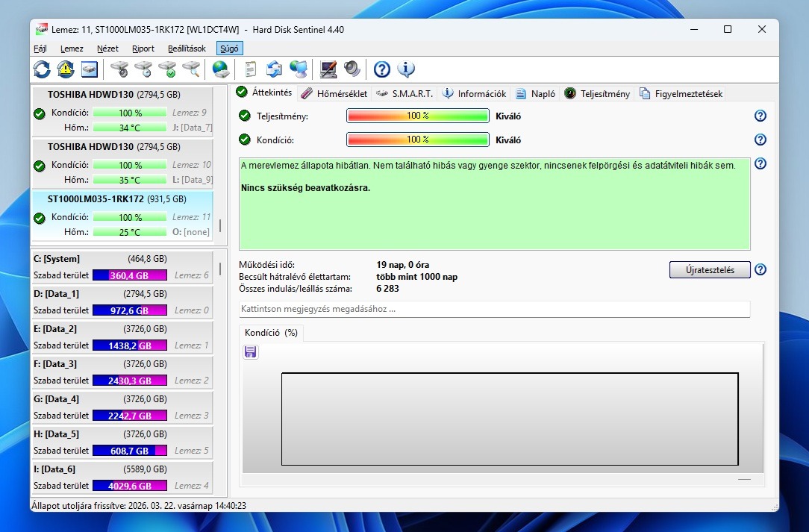Select the H: [Data_5] partition

pos(123,442)
